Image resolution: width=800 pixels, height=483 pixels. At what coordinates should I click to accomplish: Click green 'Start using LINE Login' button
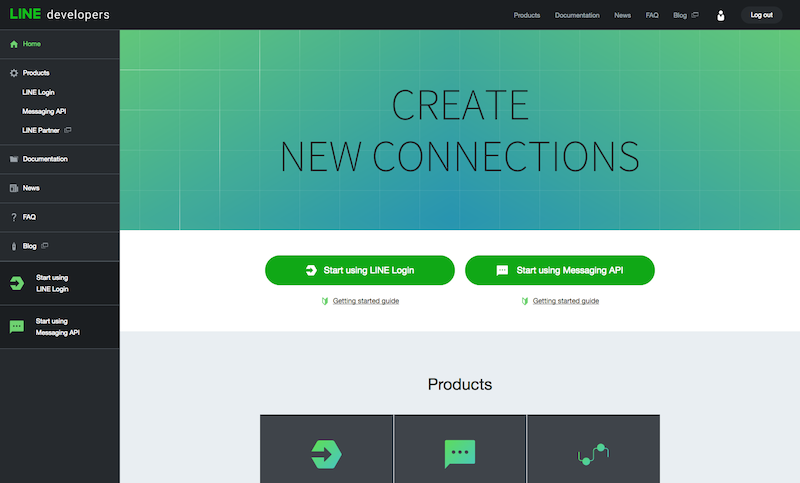pyautogui.click(x=360, y=270)
